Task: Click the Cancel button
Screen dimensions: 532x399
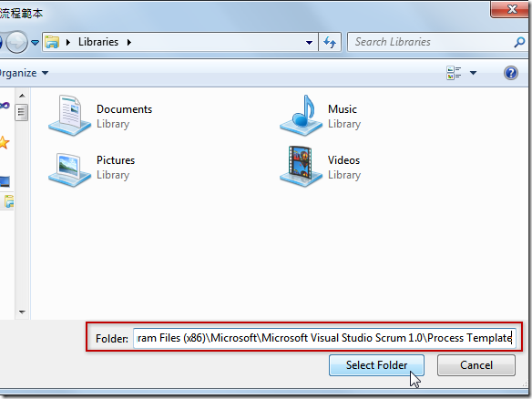Action: [476, 365]
